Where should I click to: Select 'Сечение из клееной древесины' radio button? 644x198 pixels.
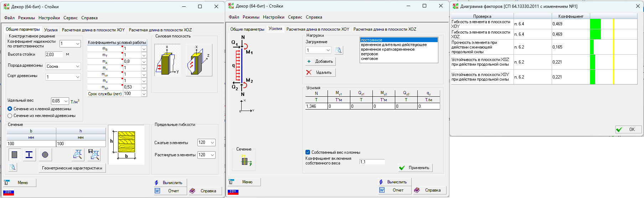click(x=10, y=109)
